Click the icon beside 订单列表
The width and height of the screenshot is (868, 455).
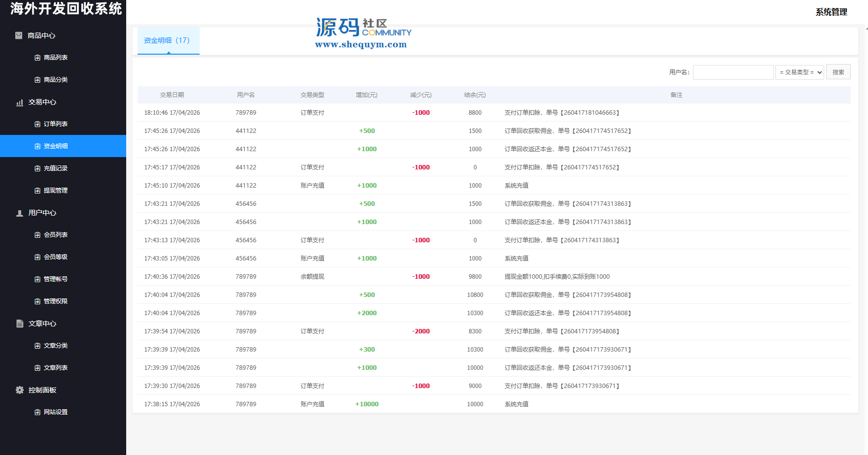click(37, 124)
